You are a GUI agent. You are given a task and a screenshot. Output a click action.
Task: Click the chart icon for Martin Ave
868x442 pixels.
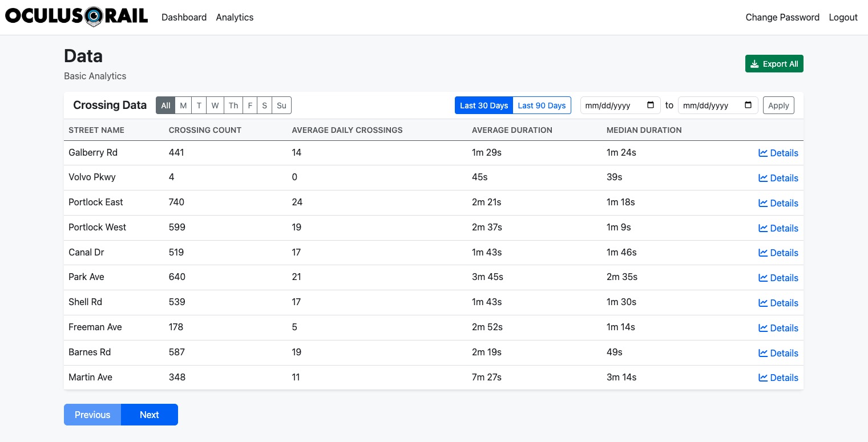(763, 378)
